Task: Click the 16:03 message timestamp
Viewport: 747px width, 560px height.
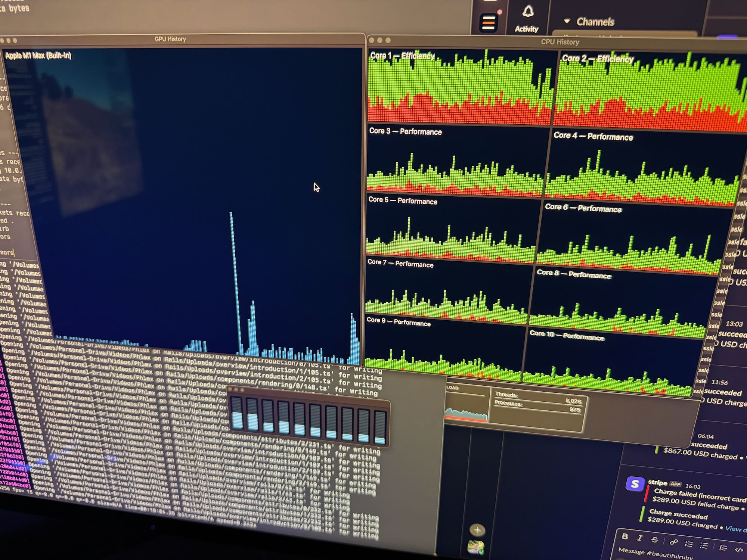Action: click(693, 486)
